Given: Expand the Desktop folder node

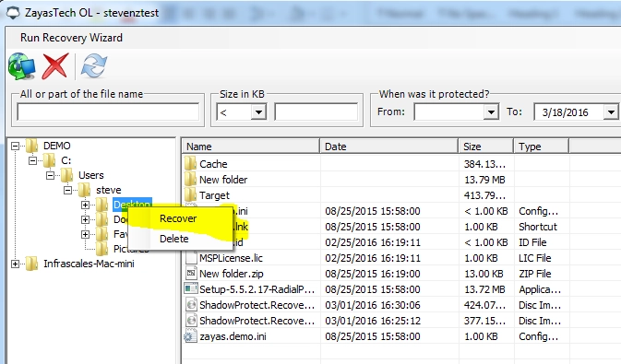Looking at the screenshot, I should (85, 205).
